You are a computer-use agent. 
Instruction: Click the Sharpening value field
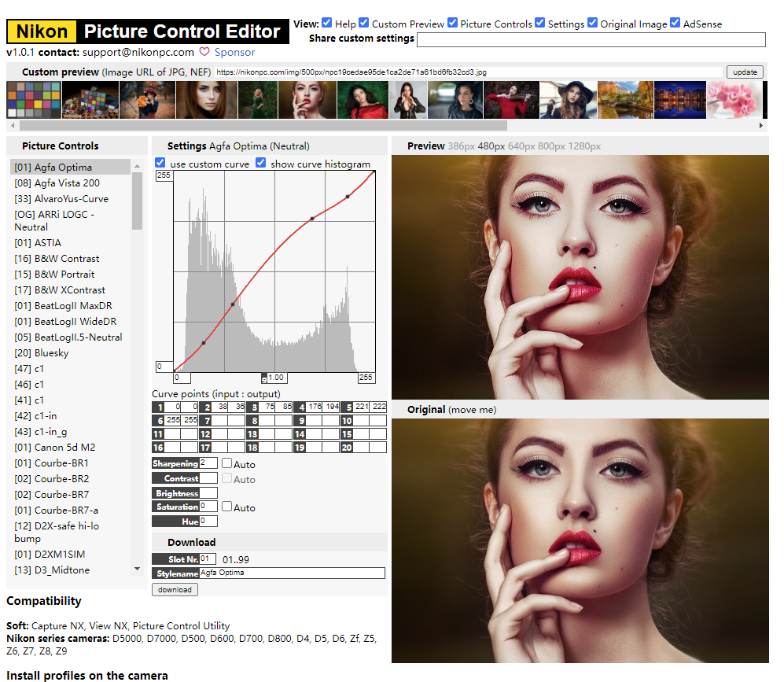tap(208, 463)
